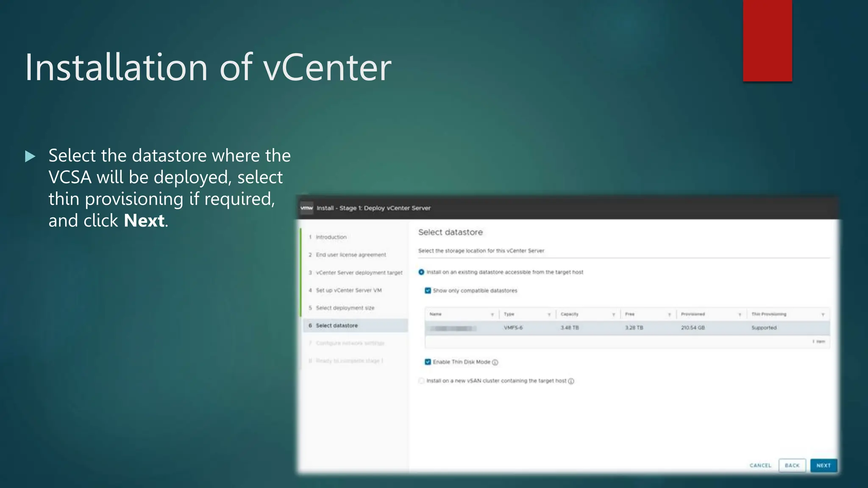Click the 210.54 GB provisioned cell

pyautogui.click(x=693, y=328)
